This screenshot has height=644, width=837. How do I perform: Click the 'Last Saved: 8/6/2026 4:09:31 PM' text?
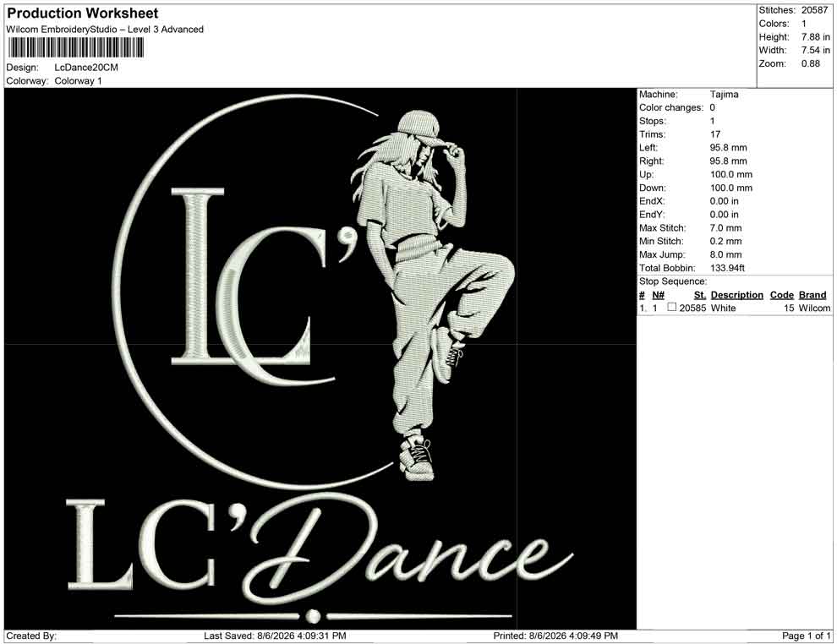pos(275,636)
